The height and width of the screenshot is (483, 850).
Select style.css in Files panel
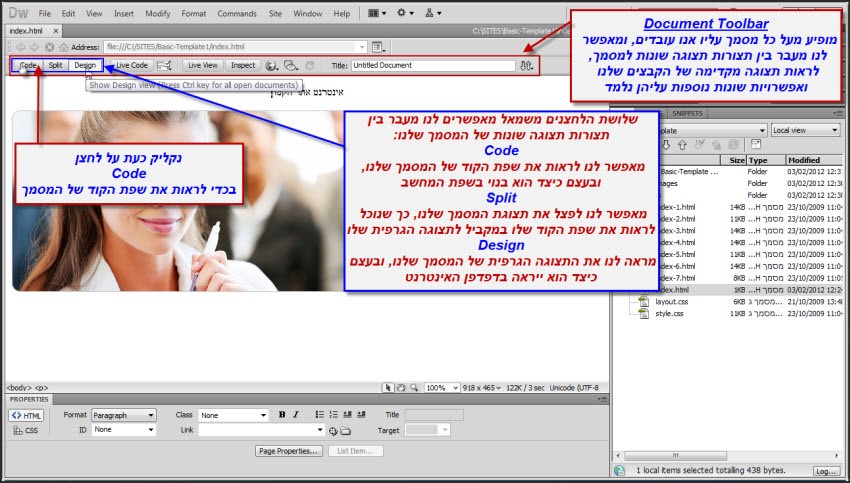(x=669, y=313)
